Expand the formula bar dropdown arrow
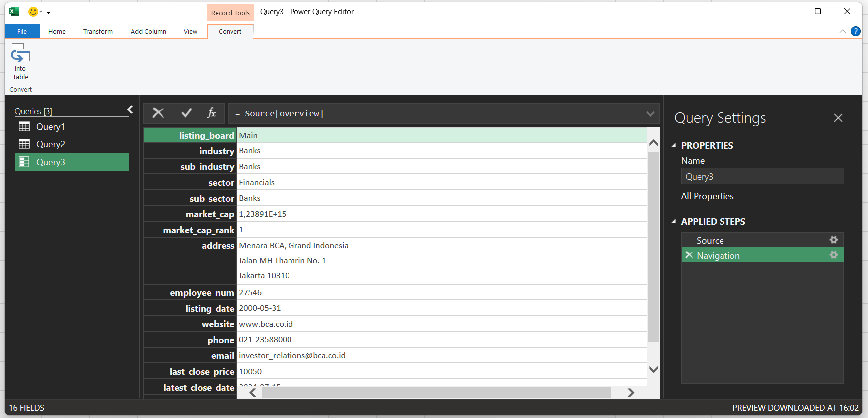This screenshot has width=868, height=418. pyautogui.click(x=650, y=114)
